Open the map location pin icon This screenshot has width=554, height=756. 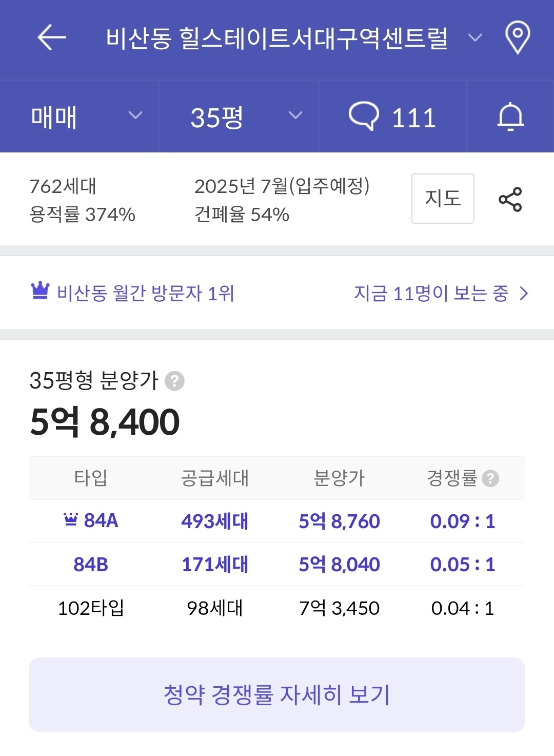coord(517,37)
